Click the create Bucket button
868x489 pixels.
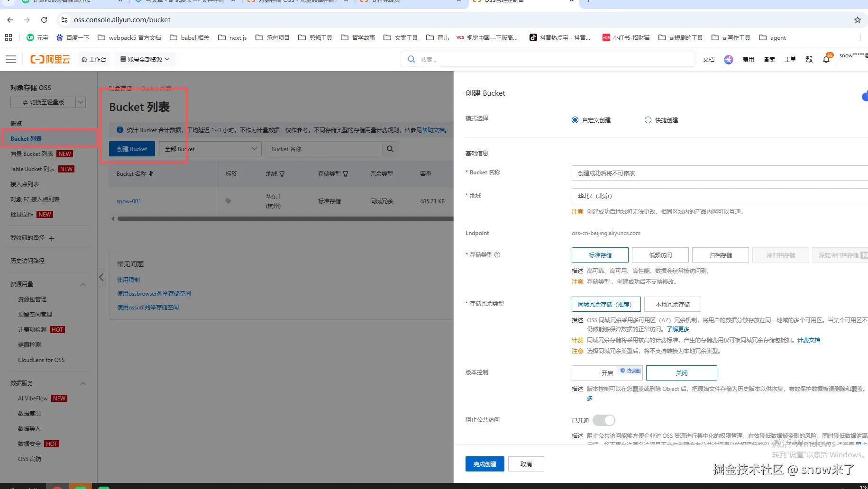coord(132,149)
